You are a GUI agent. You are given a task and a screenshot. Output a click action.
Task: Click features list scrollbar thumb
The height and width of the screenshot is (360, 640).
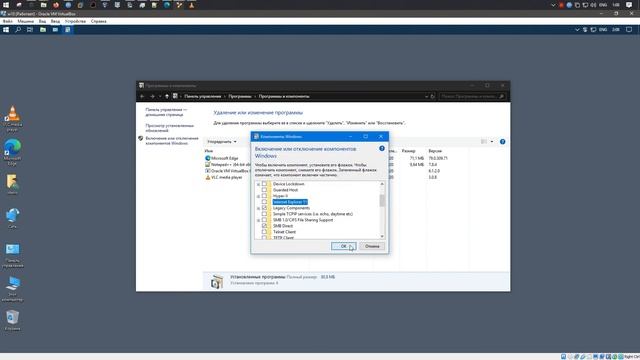coord(382,200)
